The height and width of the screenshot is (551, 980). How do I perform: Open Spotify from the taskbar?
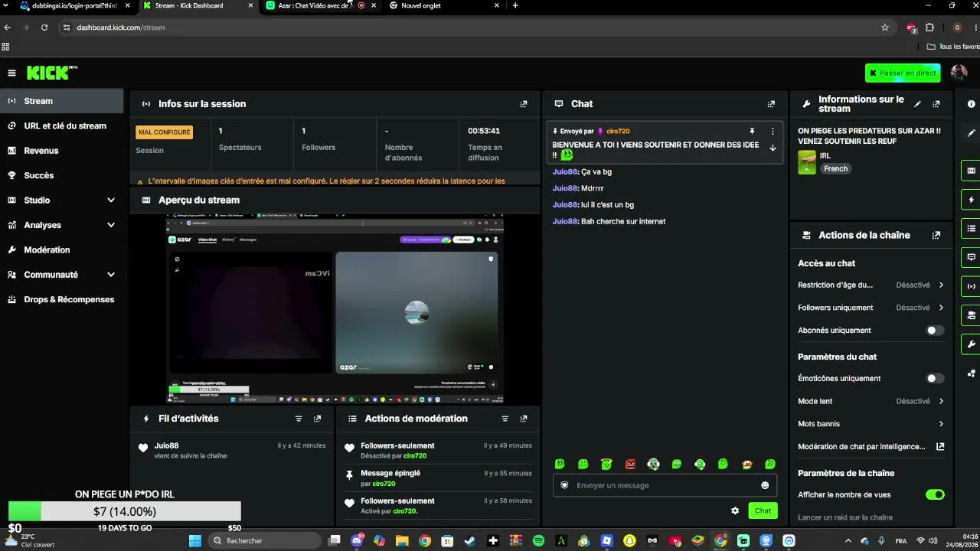538,541
